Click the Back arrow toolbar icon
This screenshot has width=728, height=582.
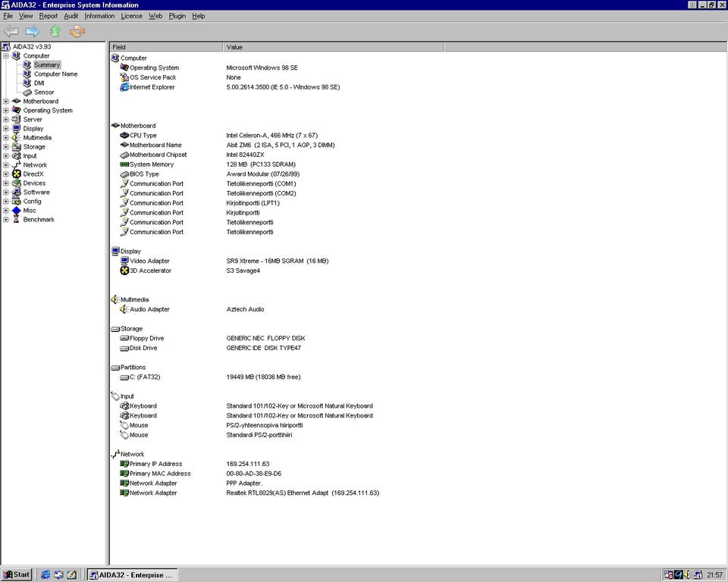(x=11, y=31)
